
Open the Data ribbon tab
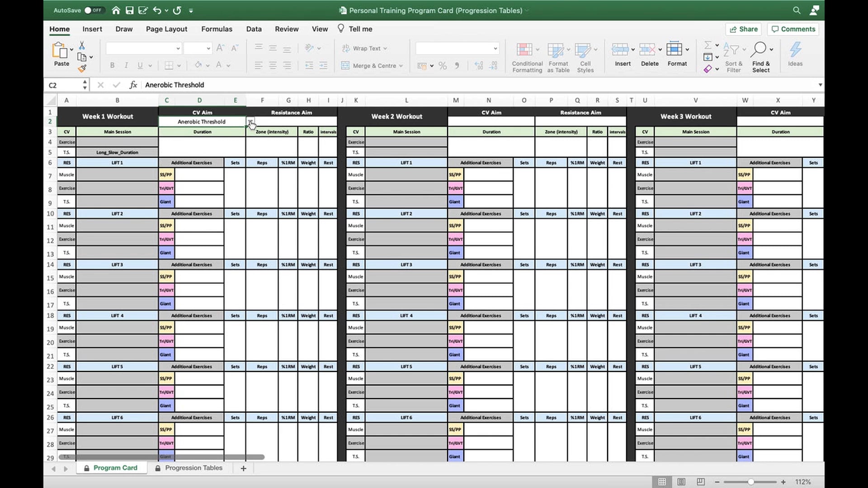pyautogui.click(x=254, y=29)
